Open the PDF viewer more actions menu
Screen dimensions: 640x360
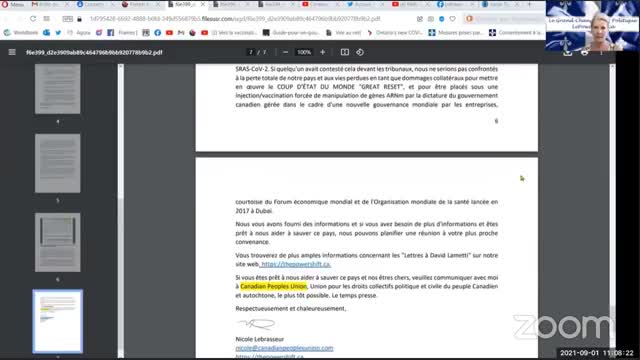(601, 53)
